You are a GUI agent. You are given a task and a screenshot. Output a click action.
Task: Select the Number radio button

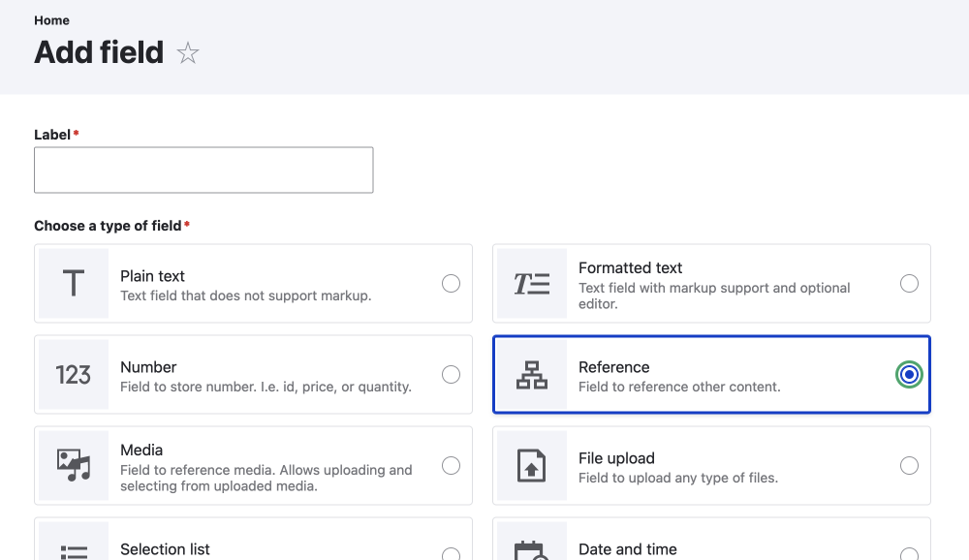pos(452,375)
